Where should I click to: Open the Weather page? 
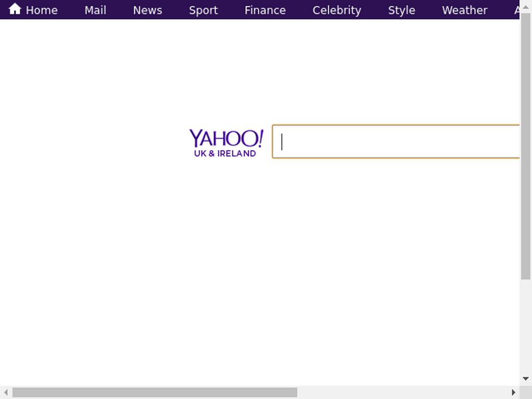point(464,10)
